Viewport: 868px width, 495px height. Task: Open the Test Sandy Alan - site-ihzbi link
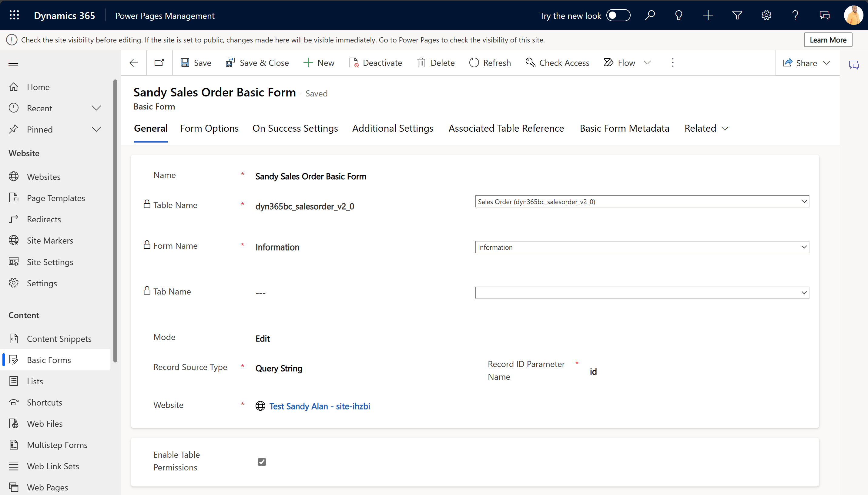319,406
